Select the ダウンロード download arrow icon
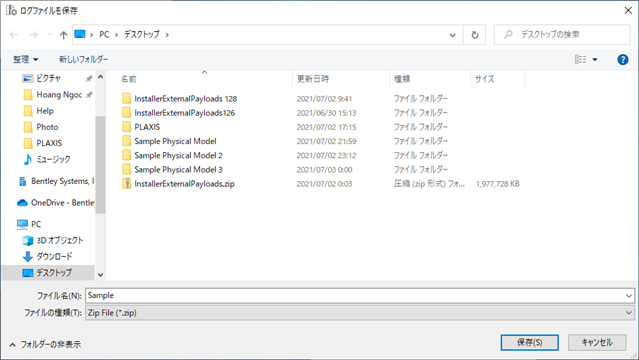Viewport: 639px width, 360px height. (27, 256)
